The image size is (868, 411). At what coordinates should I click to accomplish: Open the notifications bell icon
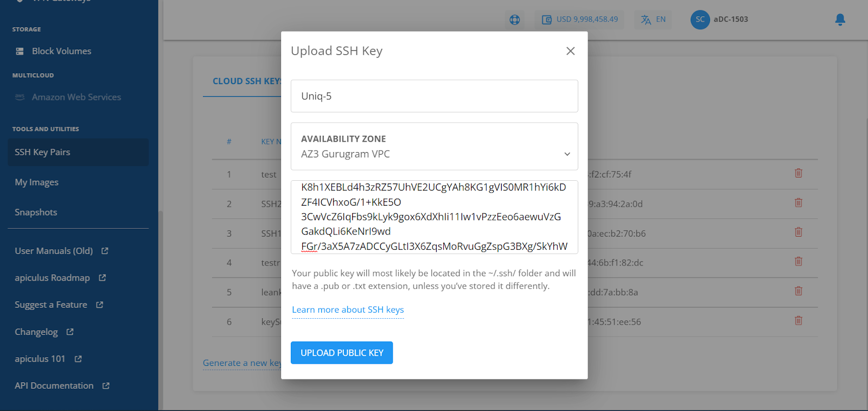(x=840, y=20)
